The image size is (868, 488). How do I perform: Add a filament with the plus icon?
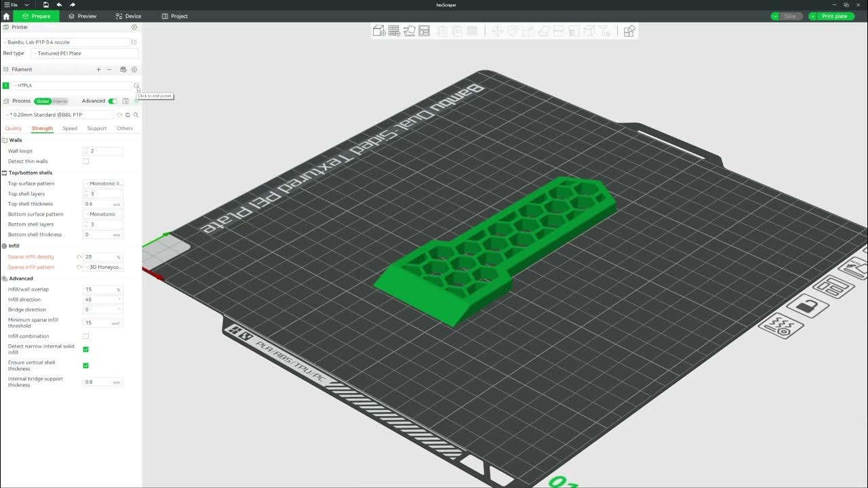[x=98, y=69]
